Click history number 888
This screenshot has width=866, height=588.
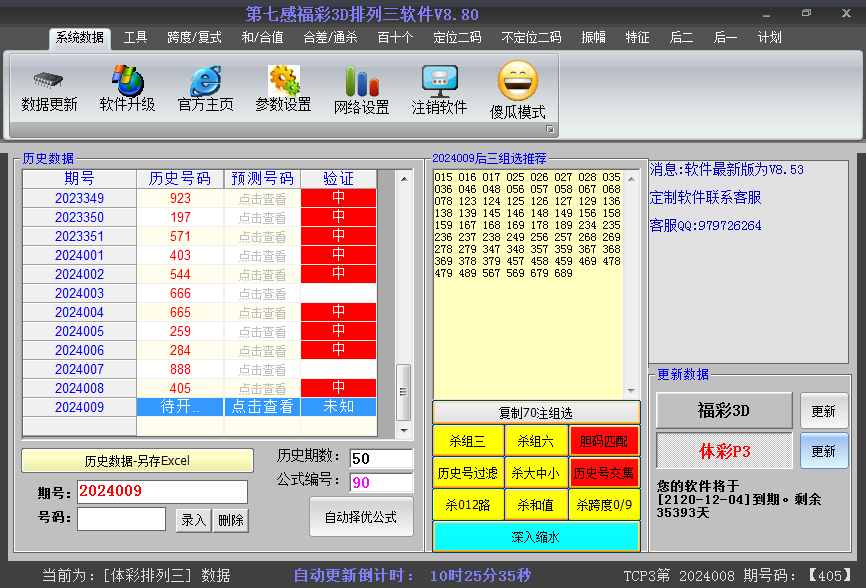click(180, 369)
